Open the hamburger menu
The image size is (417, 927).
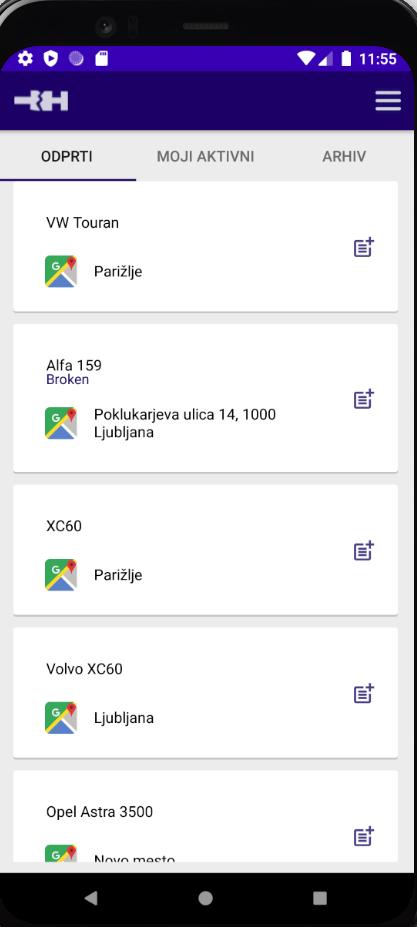pyautogui.click(x=388, y=101)
